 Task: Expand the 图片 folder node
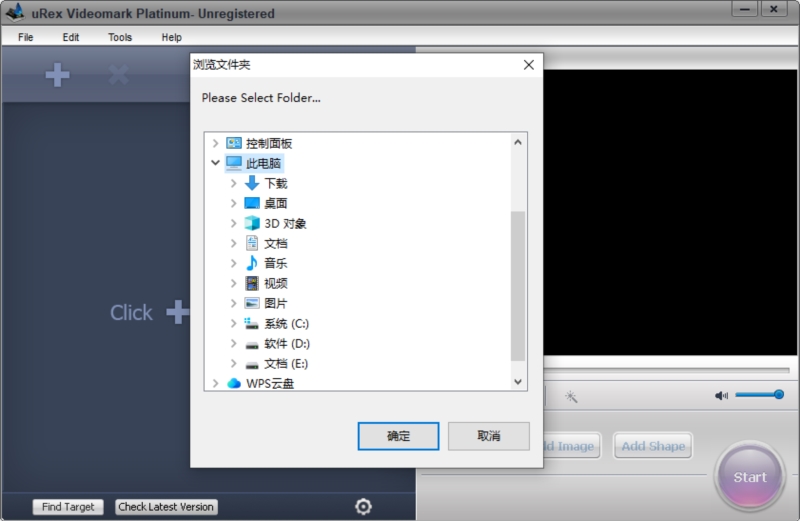click(234, 303)
